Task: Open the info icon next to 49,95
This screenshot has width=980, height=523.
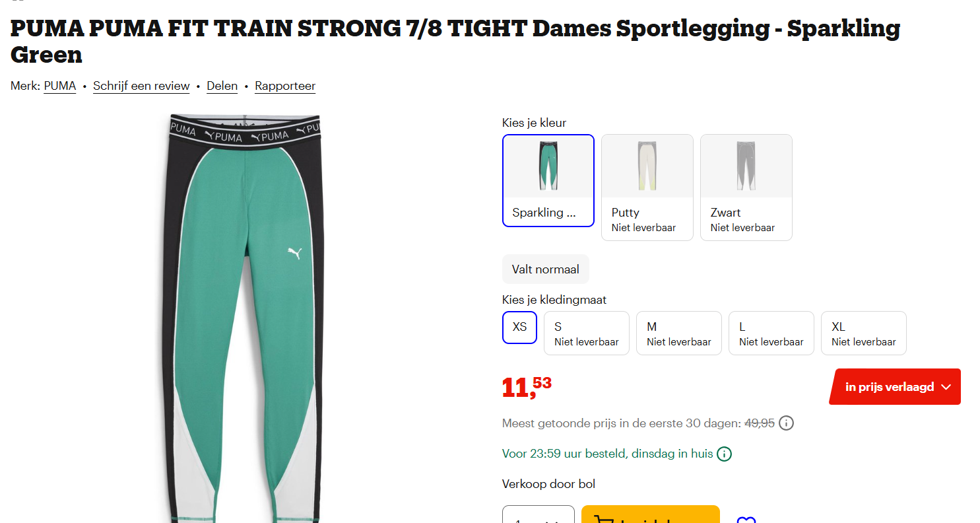Action: (x=786, y=423)
